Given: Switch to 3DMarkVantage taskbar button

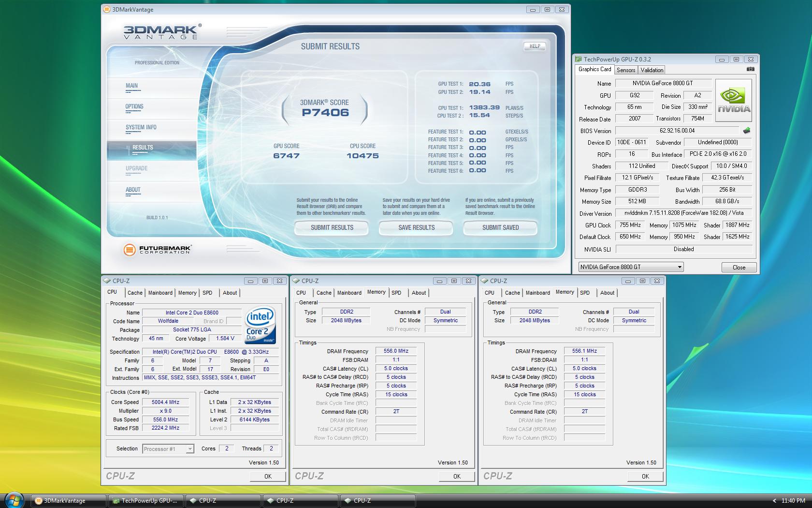Looking at the screenshot, I should 69,501.
